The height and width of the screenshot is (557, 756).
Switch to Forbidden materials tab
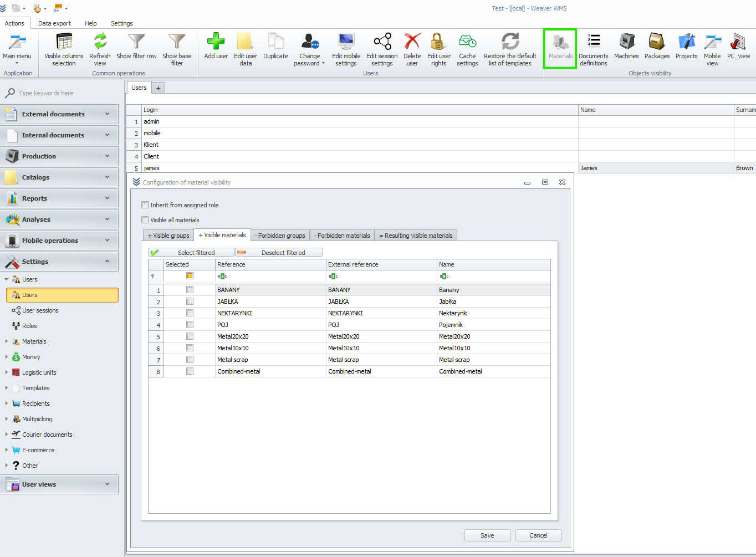342,236
